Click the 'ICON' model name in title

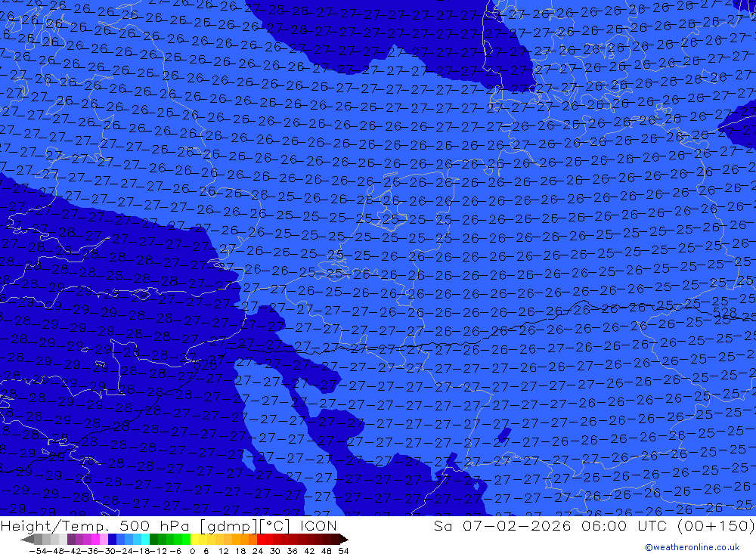(318, 525)
